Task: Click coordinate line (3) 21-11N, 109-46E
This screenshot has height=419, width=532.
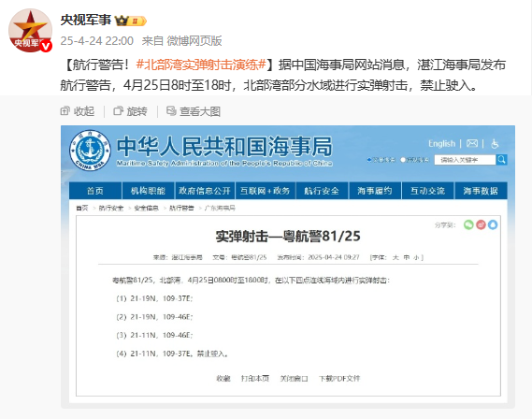Action: point(154,335)
